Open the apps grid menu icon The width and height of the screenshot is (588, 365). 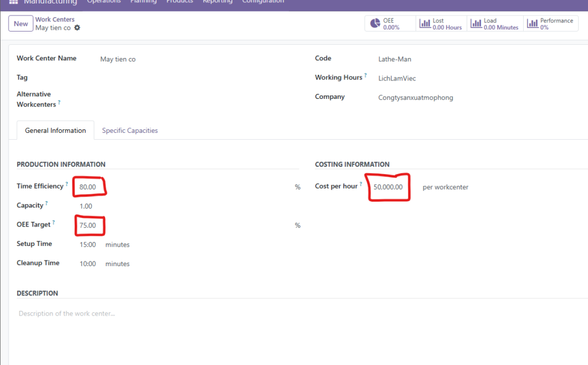[x=13, y=2]
